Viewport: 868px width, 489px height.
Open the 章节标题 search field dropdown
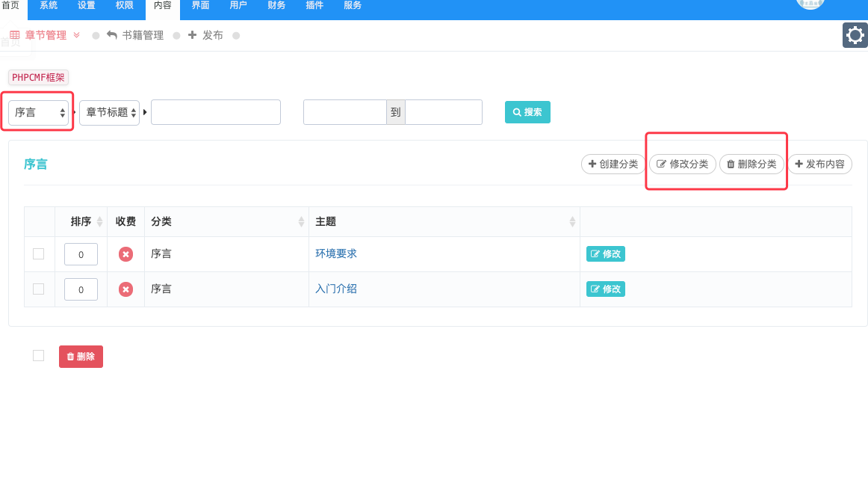pos(110,112)
